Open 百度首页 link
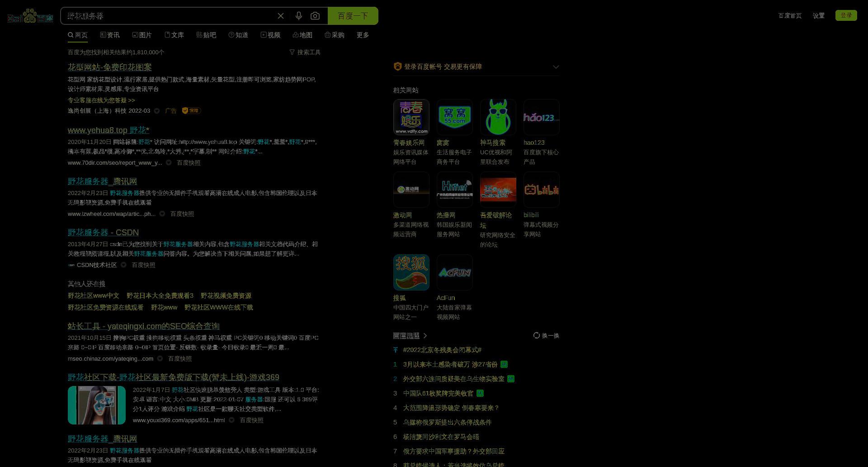 tap(790, 15)
